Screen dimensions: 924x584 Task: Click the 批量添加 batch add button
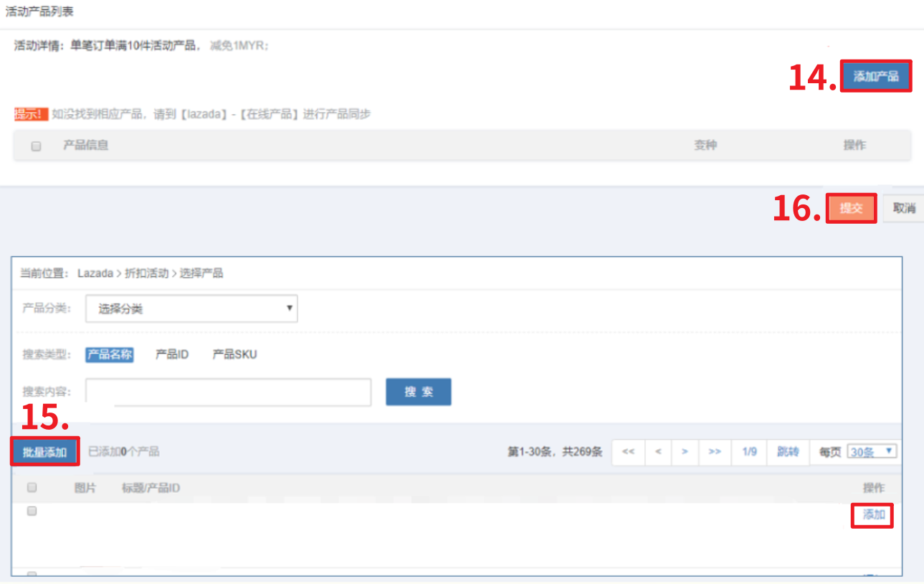point(44,452)
